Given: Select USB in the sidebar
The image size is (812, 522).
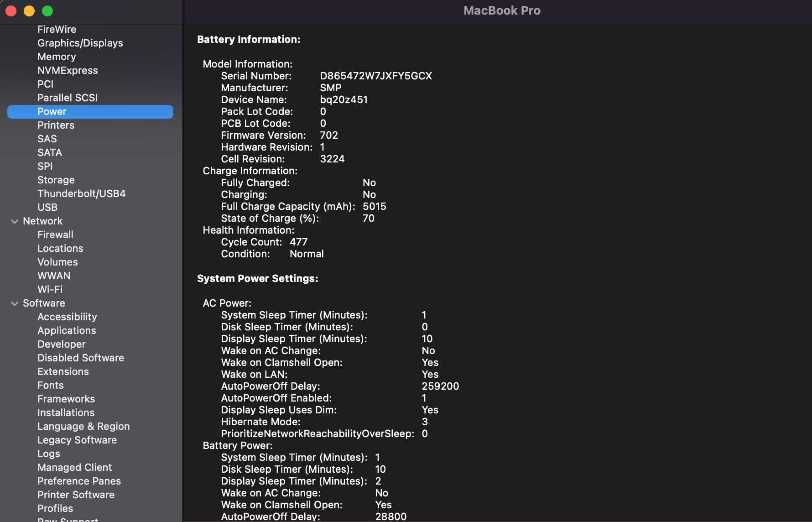Looking at the screenshot, I should tap(47, 207).
